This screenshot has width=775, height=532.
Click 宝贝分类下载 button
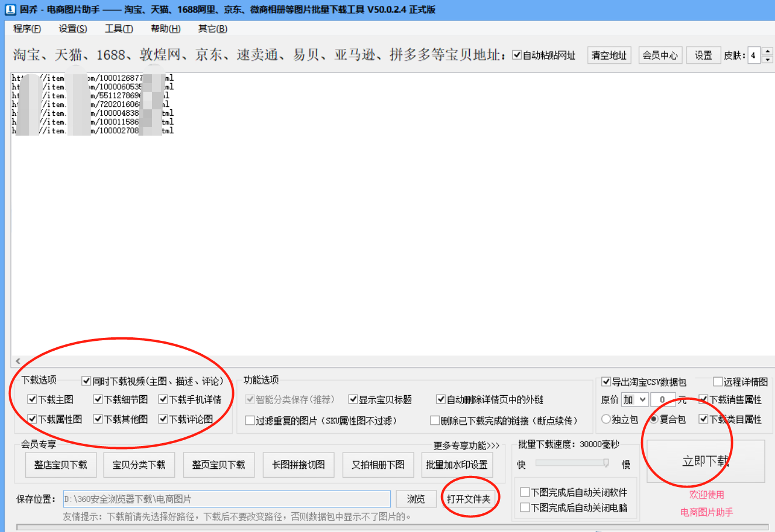[x=139, y=465]
